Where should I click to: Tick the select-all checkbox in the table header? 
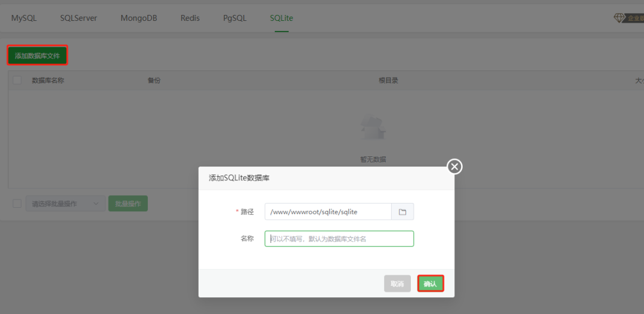point(17,80)
